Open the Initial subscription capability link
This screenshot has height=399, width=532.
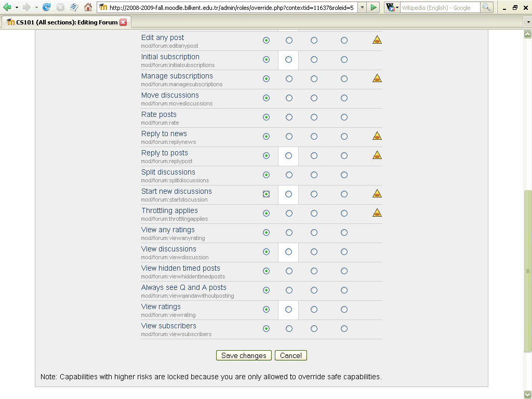coord(170,57)
